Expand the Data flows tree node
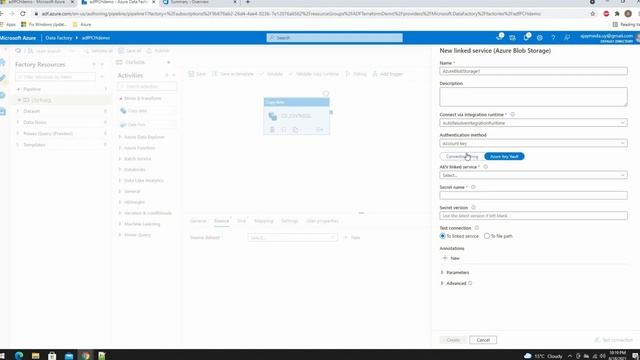 coord(18,122)
